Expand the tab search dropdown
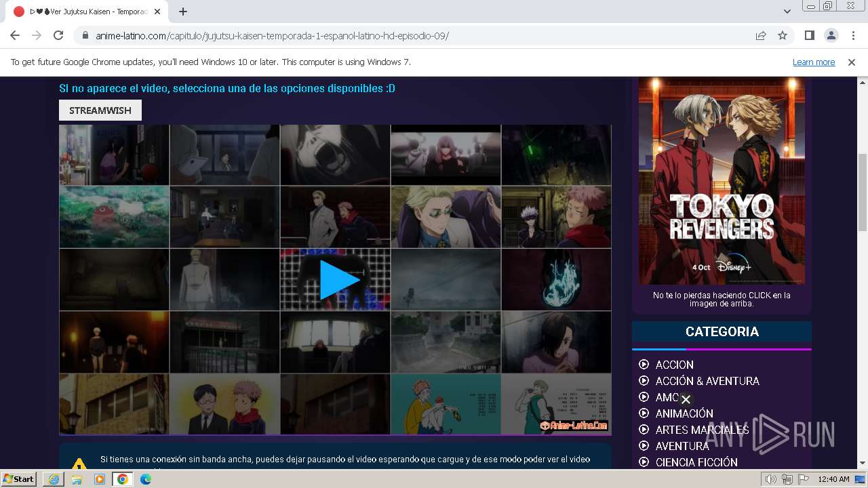 pyautogui.click(x=787, y=12)
